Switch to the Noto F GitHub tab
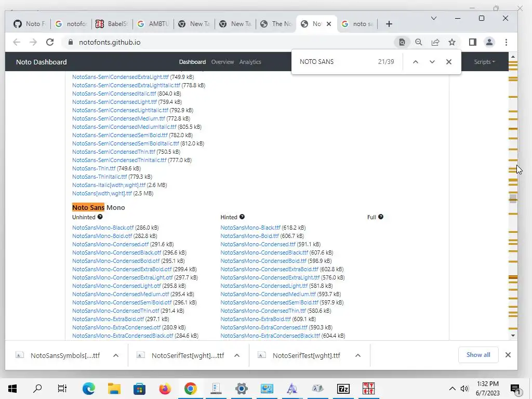532x399 pixels. (x=30, y=24)
